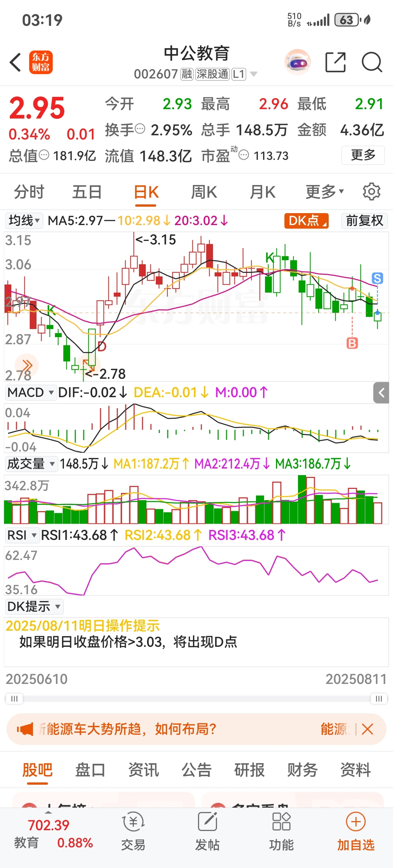Image resolution: width=393 pixels, height=868 pixels.
Task: Tap the 发帖 pencil icon
Action: 207,822
